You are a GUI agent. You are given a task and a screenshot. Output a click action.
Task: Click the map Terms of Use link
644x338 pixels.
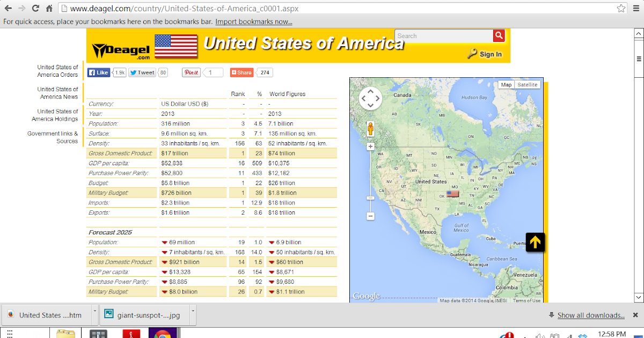(526, 300)
